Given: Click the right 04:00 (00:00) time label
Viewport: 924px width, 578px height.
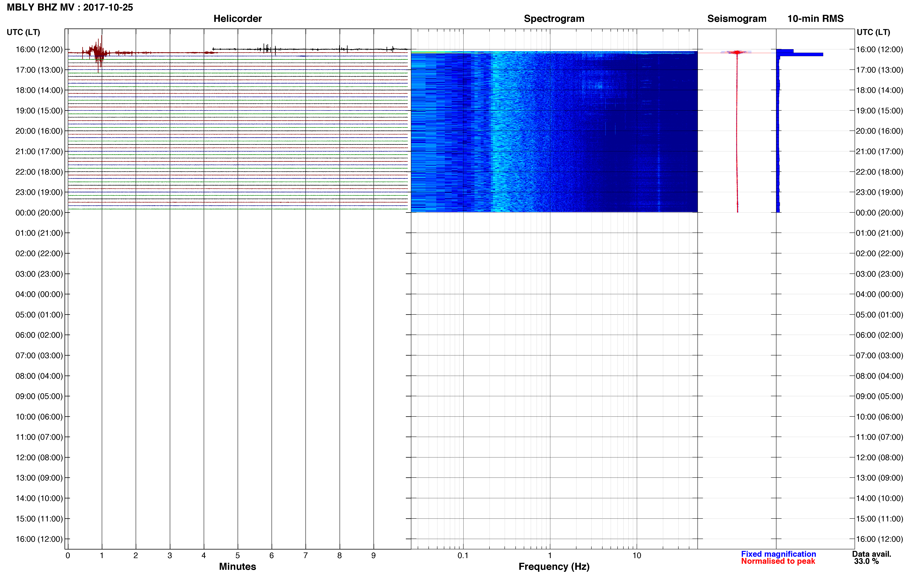Looking at the screenshot, I should pyautogui.click(x=880, y=294).
